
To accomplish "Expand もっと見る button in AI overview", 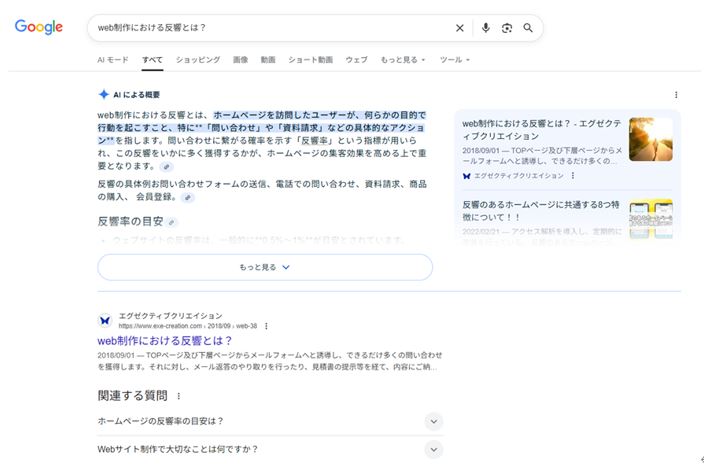I will click(x=265, y=267).
